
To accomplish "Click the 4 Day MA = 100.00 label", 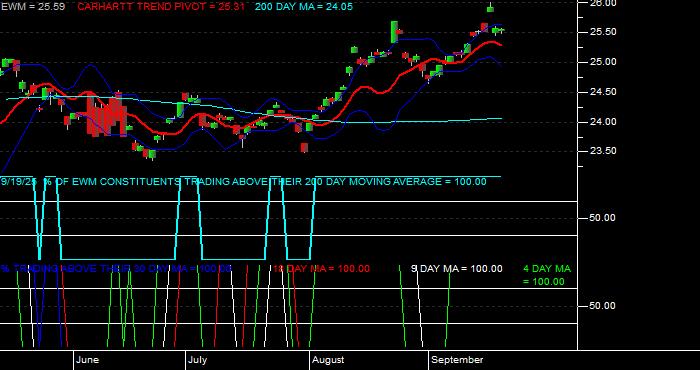I will point(547,275).
